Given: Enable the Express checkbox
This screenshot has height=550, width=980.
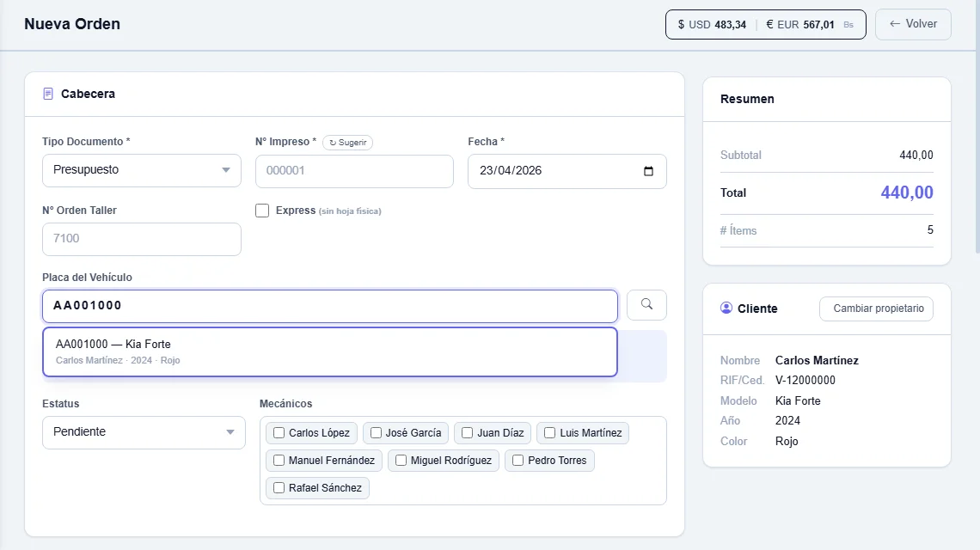Looking at the screenshot, I should pos(262,211).
